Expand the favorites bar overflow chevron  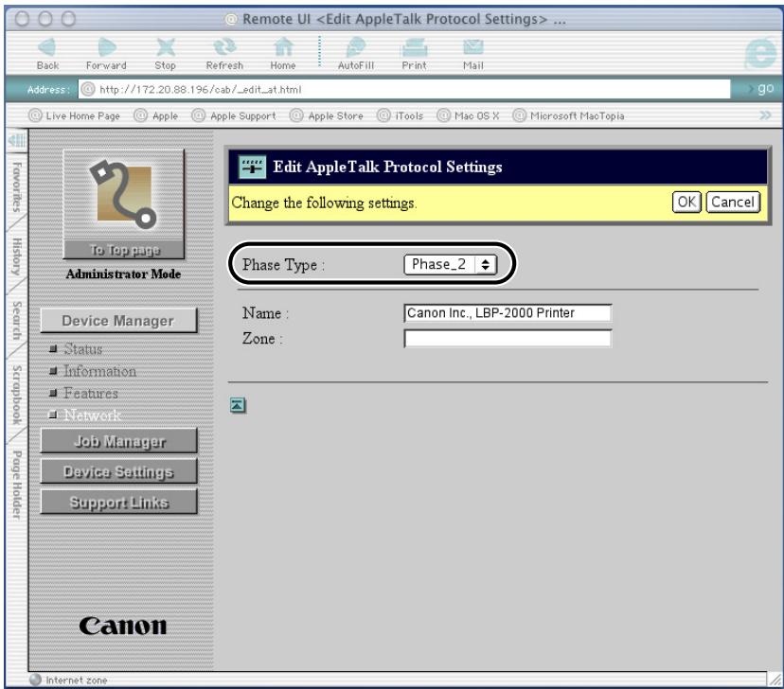pos(765,115)
